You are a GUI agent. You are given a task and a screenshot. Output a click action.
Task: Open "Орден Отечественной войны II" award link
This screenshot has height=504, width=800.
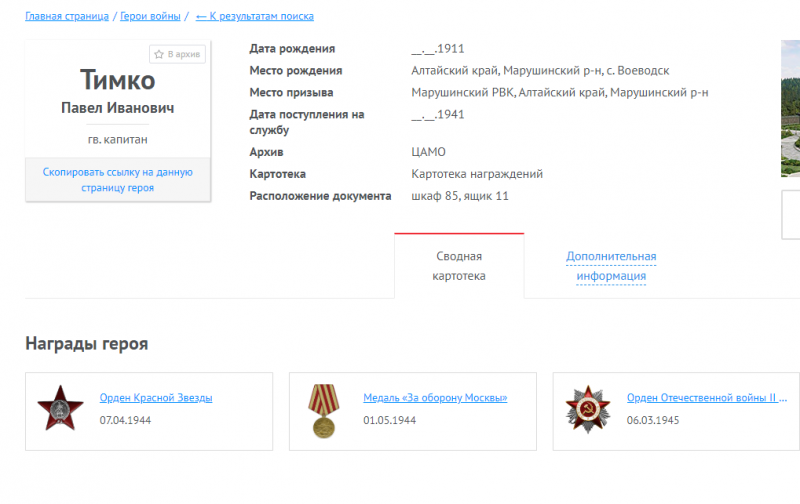coord(707,397)
